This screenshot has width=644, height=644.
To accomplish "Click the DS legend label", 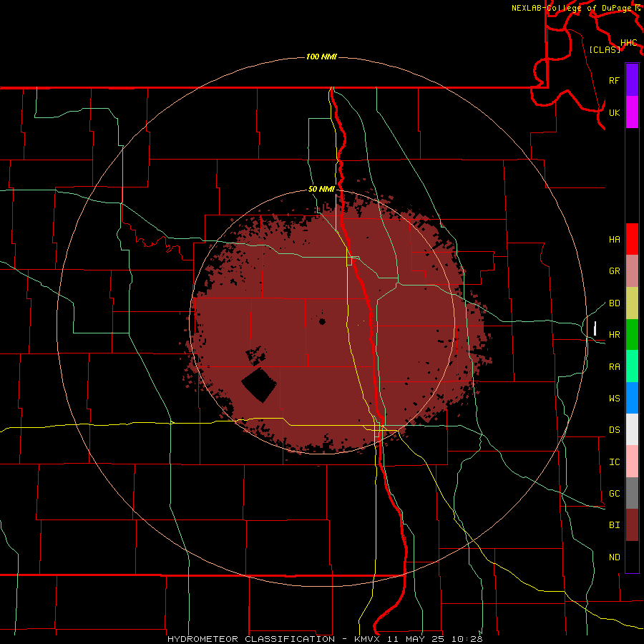I will pyautogui.click(x=614, y=430).
